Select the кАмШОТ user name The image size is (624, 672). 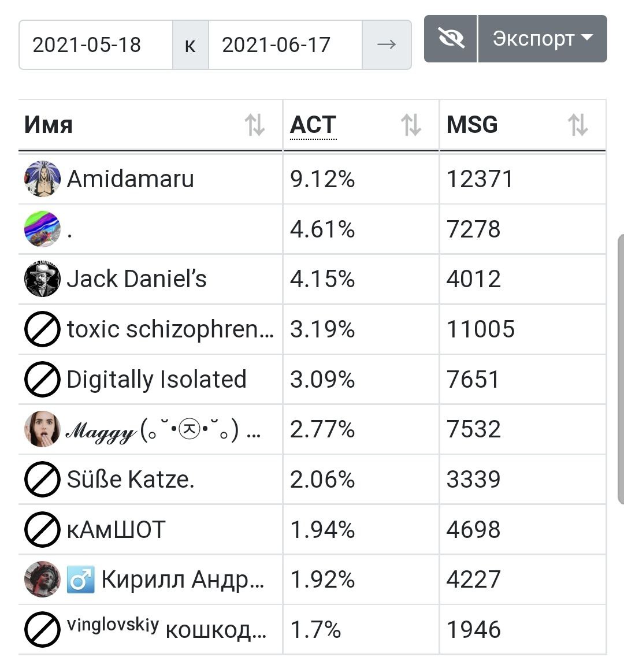(x=116, y=530)
